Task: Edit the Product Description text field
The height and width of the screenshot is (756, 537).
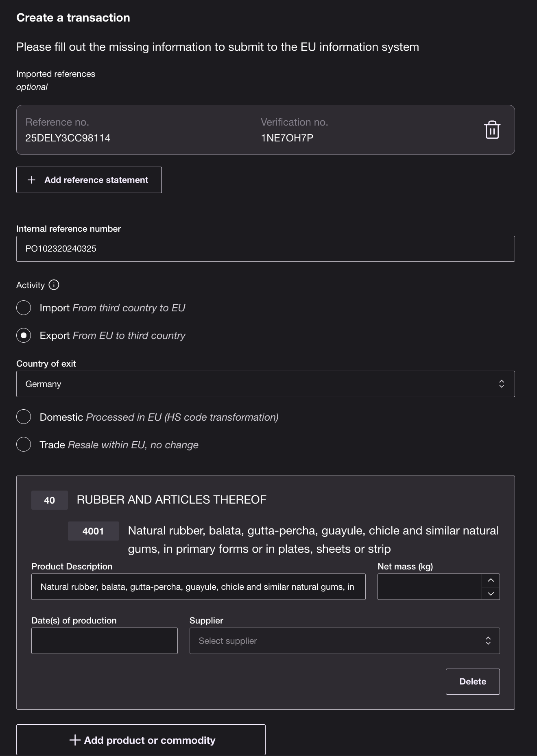Action: (x=198, y=587)
